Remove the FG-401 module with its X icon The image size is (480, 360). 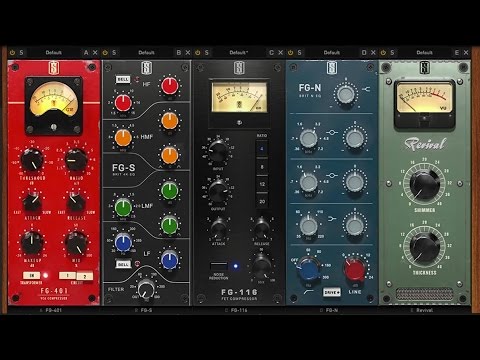95,53
